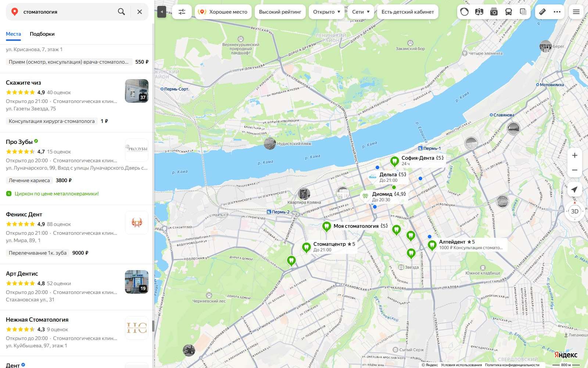Switch to the Подборки tab
The height and width of the screenshot is (368, 588).
pos(42,34)
